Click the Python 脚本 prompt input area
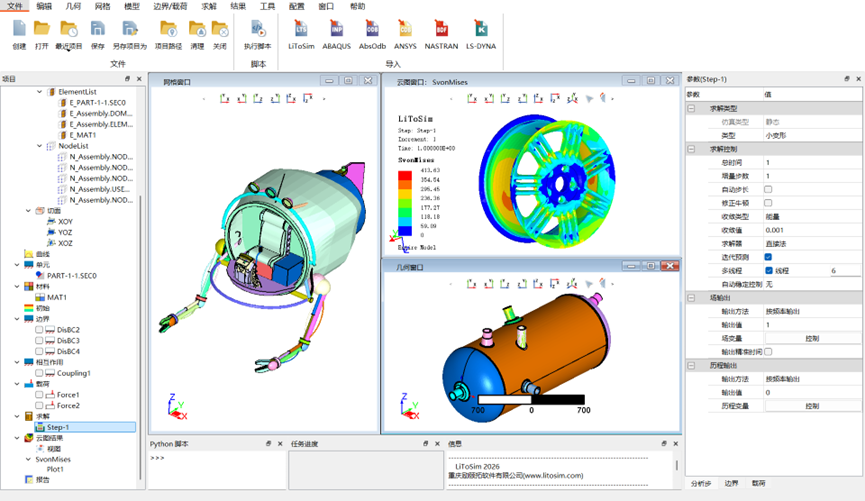Viewport: 865px width, 501px height. pyautogui.click(x=216, y=469)
